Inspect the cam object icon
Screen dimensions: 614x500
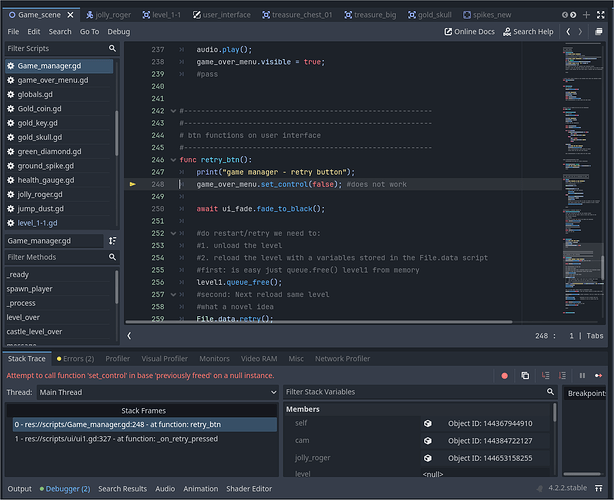pos(428,441)
